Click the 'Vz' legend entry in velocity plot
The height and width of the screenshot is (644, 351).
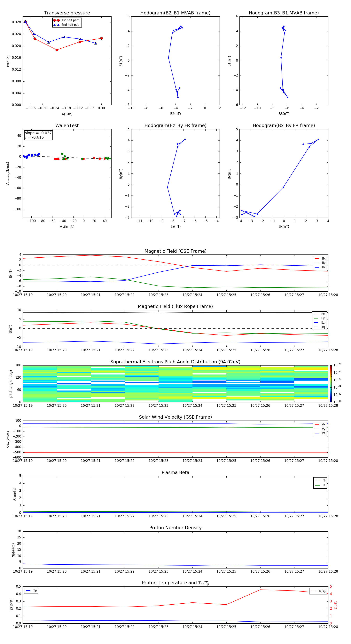pyautogui.click(x=320, y=433)
